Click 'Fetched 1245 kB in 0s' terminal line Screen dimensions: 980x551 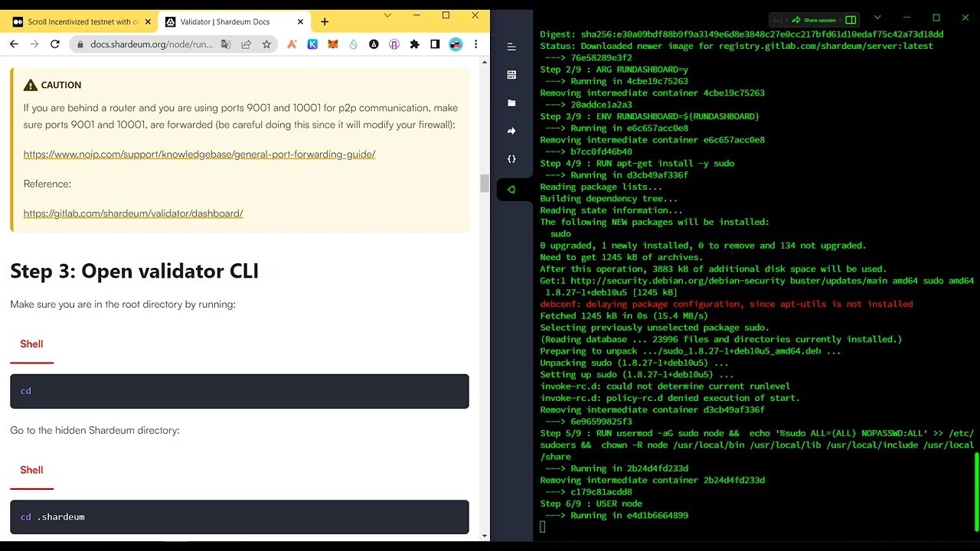(x=624, y=315)
